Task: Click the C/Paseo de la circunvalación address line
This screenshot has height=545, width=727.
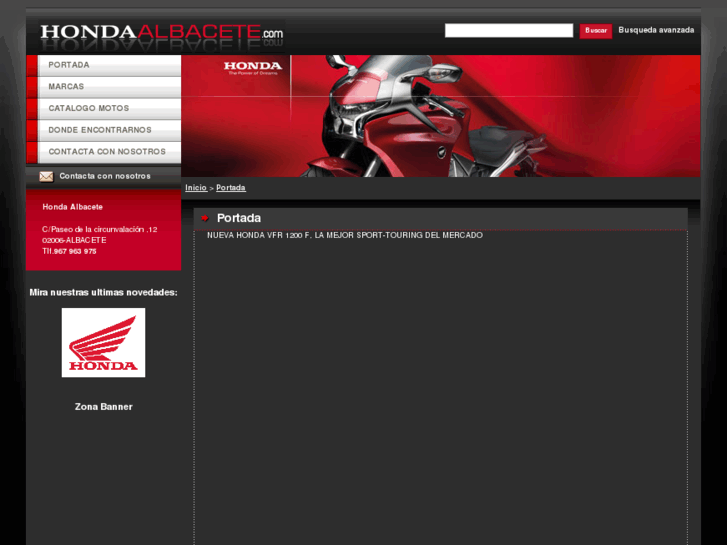Action: (x=100, y=229)
